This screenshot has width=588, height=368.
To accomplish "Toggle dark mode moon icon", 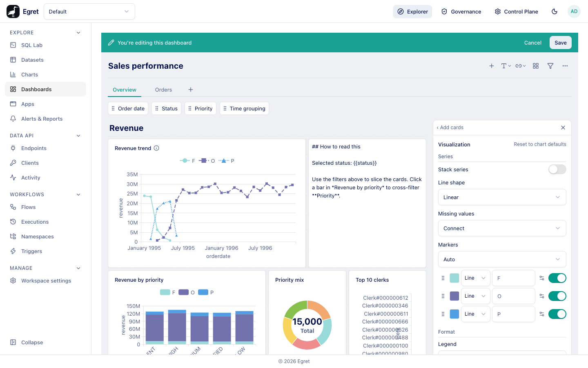I will [x=555, y=11].
